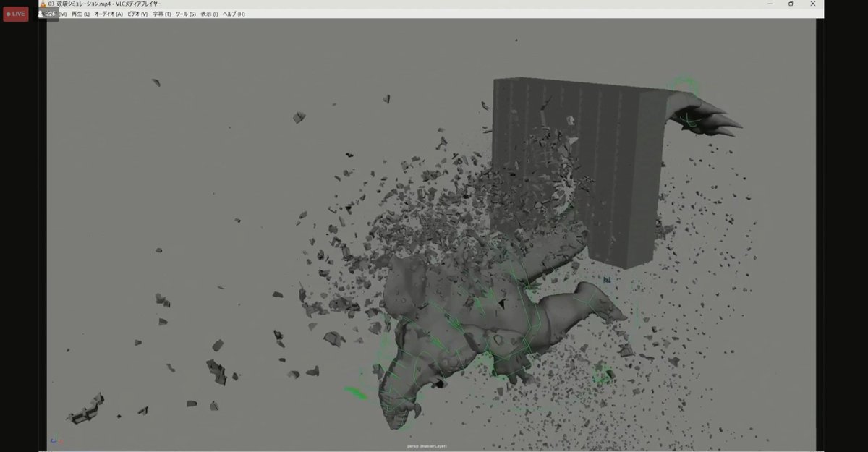Open the 表示 (I) menu
868x452 pixels.
tap(210, 14)
